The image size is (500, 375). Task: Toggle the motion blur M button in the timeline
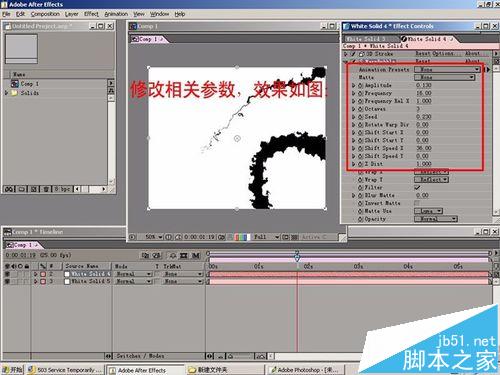click(196, 256)
